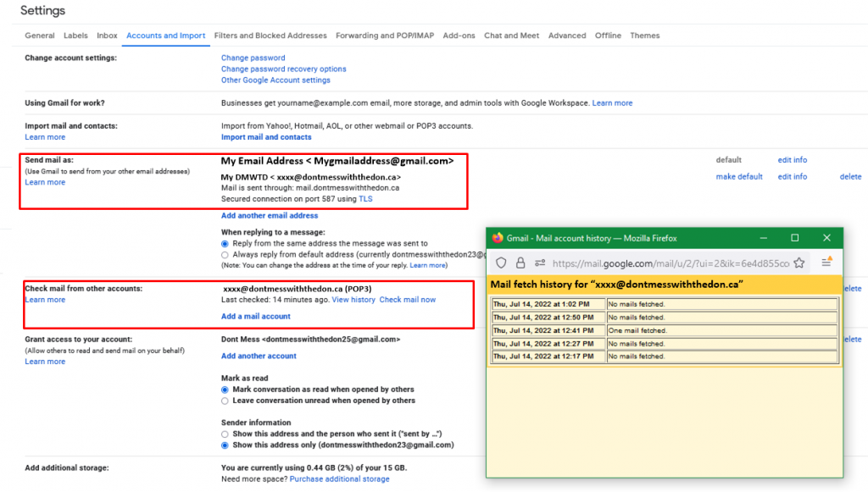Click the Thu, Jul 14, 2022 at 12:17 PM cell

coord(548,357)
